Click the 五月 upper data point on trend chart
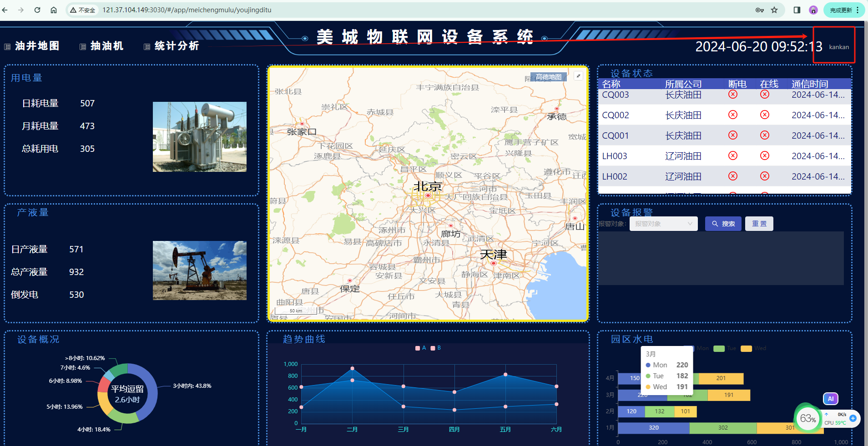Screen dimensions: 868x446 pyautogui.click(x=505, y=375)
